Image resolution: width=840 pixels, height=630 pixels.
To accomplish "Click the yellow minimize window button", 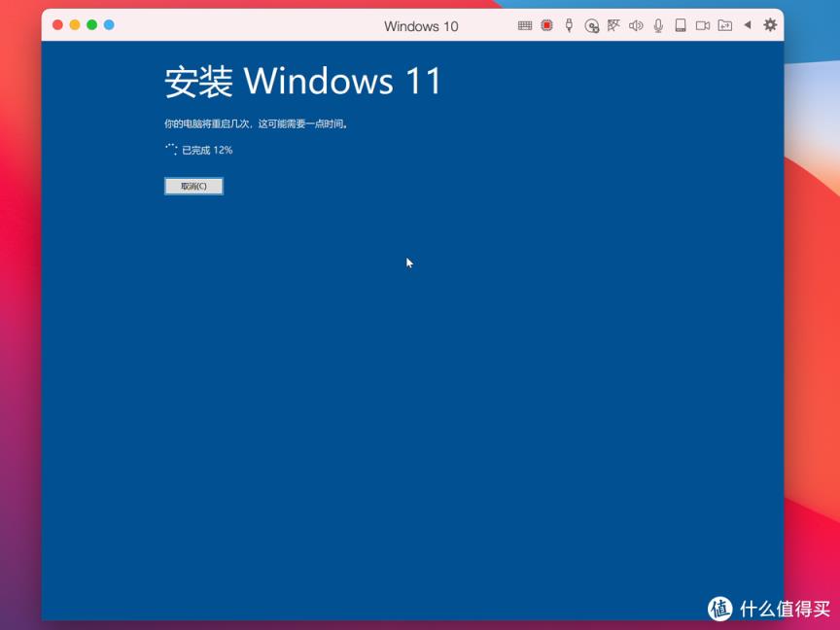I will (x=75, y=25).
